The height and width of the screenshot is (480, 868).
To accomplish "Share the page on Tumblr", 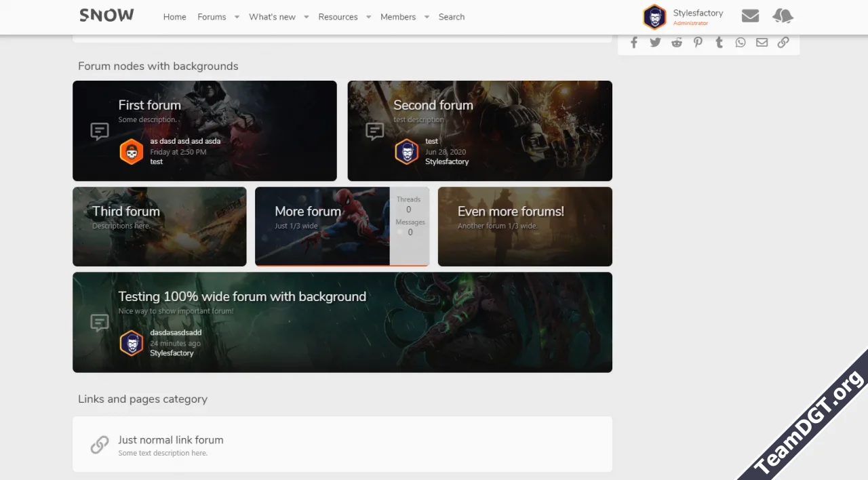I will (719, 43).
